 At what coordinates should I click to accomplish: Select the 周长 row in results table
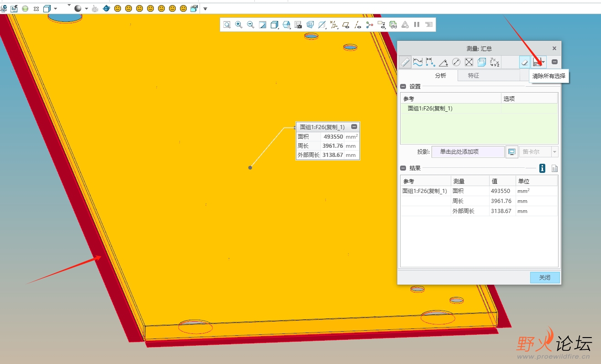pos(479,201)
